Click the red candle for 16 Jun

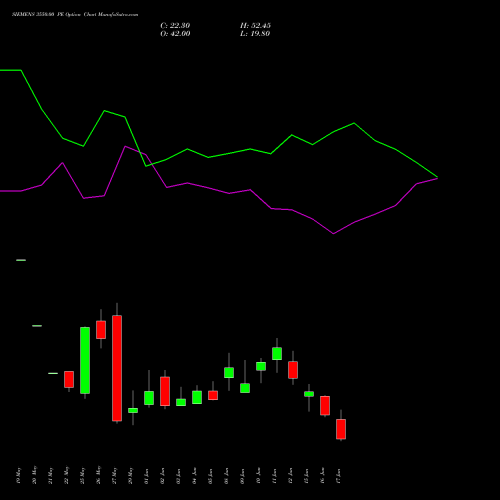(x=325, y=406)
